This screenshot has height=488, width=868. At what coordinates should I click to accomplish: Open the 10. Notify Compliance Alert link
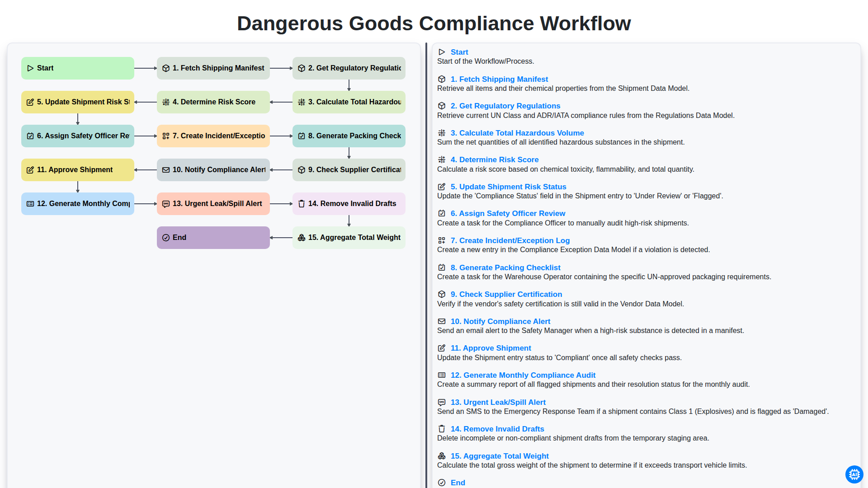[x=500, y=321]
